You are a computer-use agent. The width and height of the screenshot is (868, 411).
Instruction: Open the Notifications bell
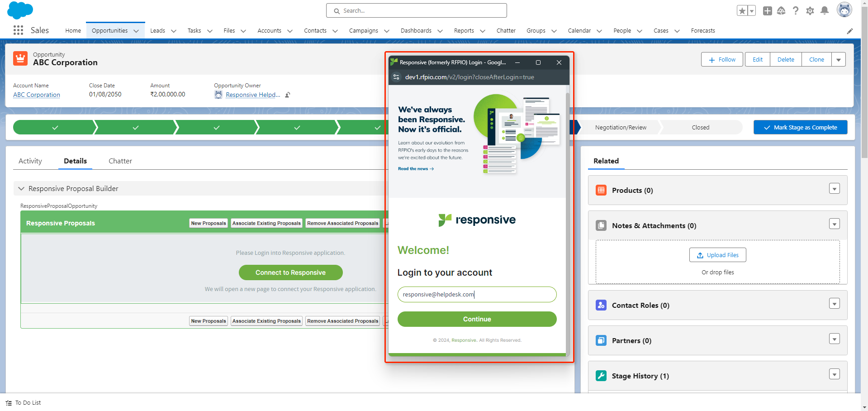(825, 10)
